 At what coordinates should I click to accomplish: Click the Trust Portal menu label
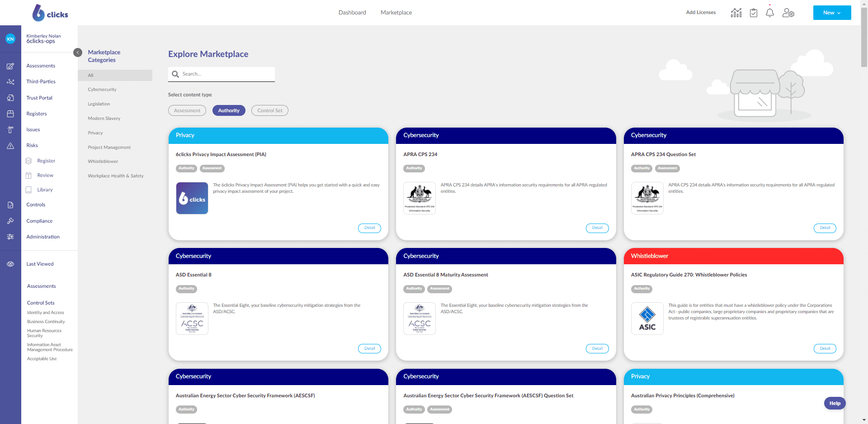point(39,98)
